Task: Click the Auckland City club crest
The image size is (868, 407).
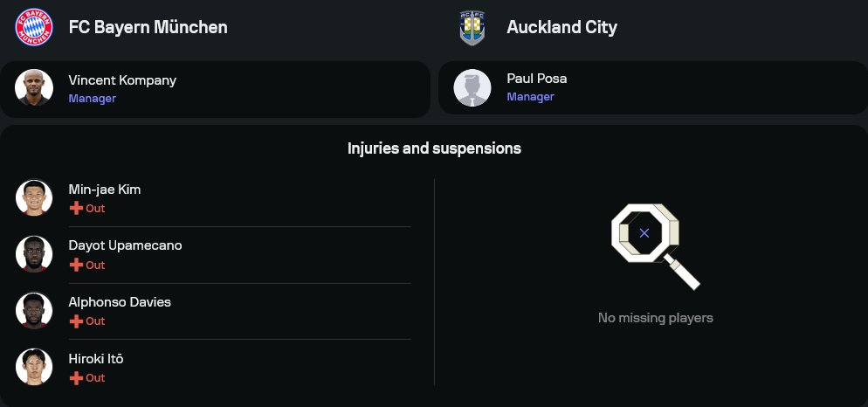Action: [x=472, y=27]
